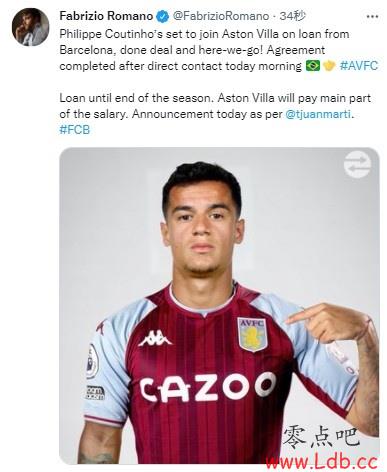This screenshot has width=387, height=472.
Task: Click the blue verified badge
Action: (x=163, y=16)
